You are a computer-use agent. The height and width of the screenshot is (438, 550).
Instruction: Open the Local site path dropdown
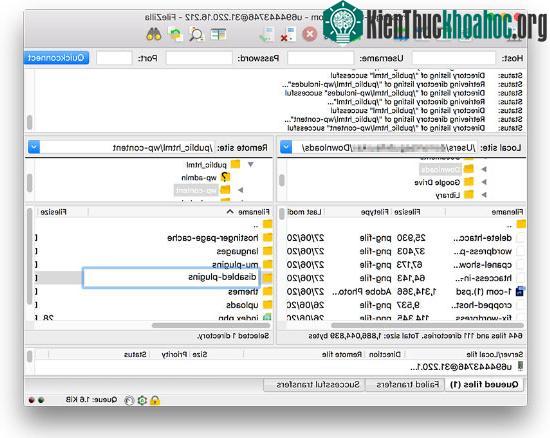(x=286, y=147)
